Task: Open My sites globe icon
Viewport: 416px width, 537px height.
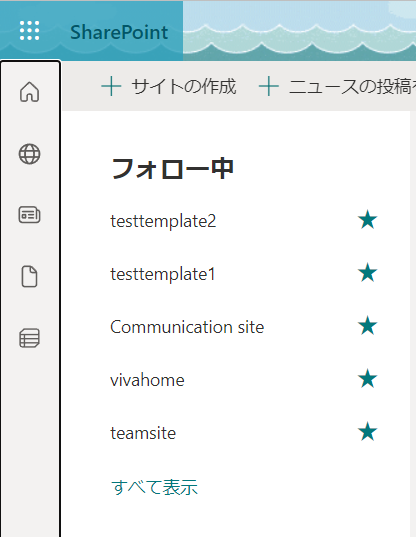Action: point(29,154)
